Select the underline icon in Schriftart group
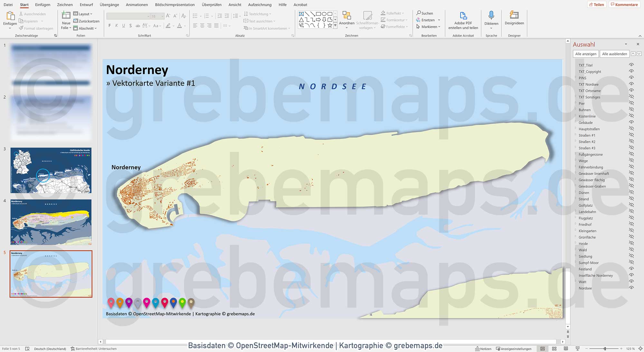The width and height of the screenshot is (644, 352). [124, 25]
